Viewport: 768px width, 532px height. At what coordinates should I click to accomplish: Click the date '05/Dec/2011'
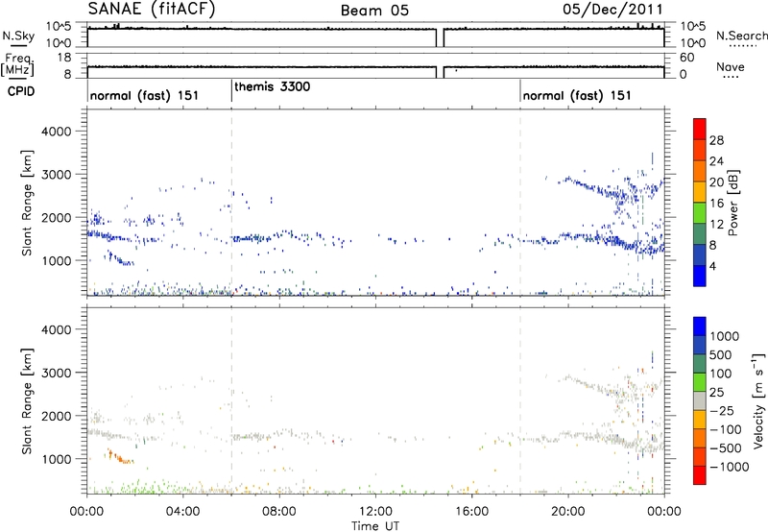point(612,10)
